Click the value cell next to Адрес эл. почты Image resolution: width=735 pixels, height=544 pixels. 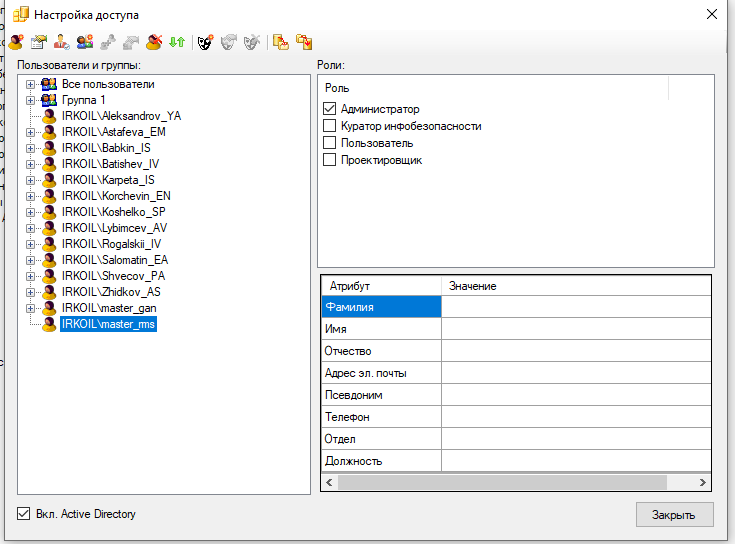coord(576,373)
